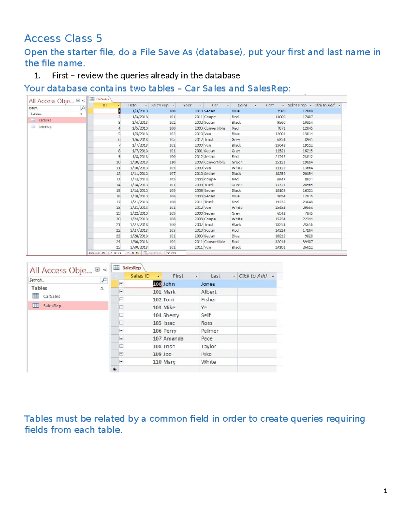Screen dimensions: 411x532
Task: Click the Last column header in SalesRep
Action: coord(219,276)
